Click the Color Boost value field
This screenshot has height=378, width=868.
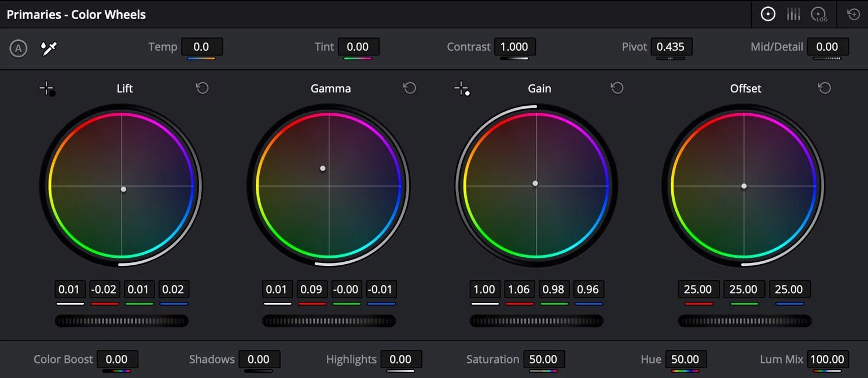coord(117,360)
